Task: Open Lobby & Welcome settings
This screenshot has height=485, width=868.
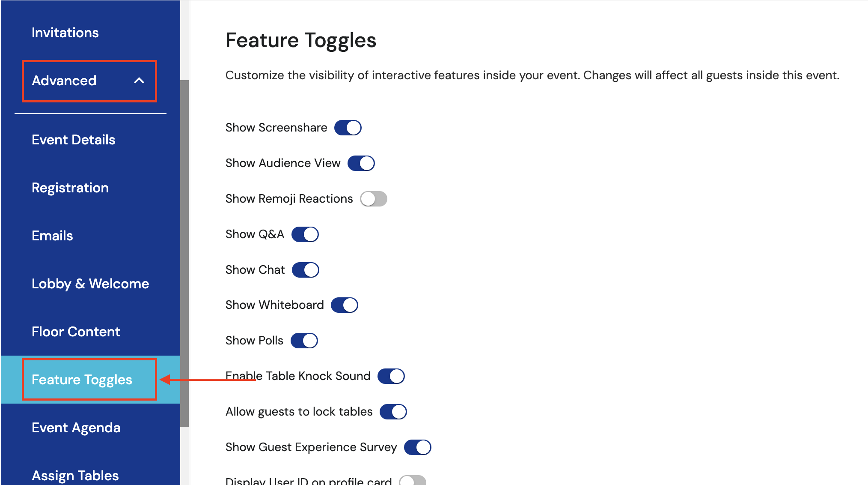Action: 90,284
